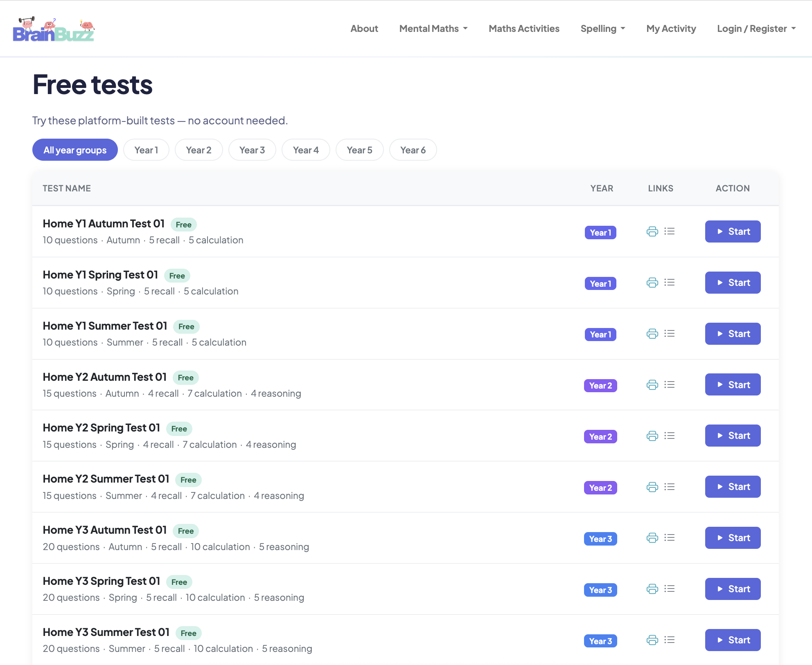Expand the Mental Maths dropdown
The image size is (812, 665).
(x=433, y=29)
